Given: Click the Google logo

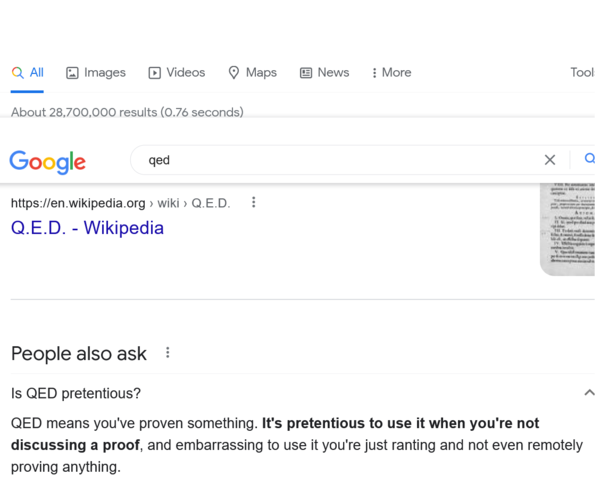Looking at the screenshot, I should click(47, 161).
